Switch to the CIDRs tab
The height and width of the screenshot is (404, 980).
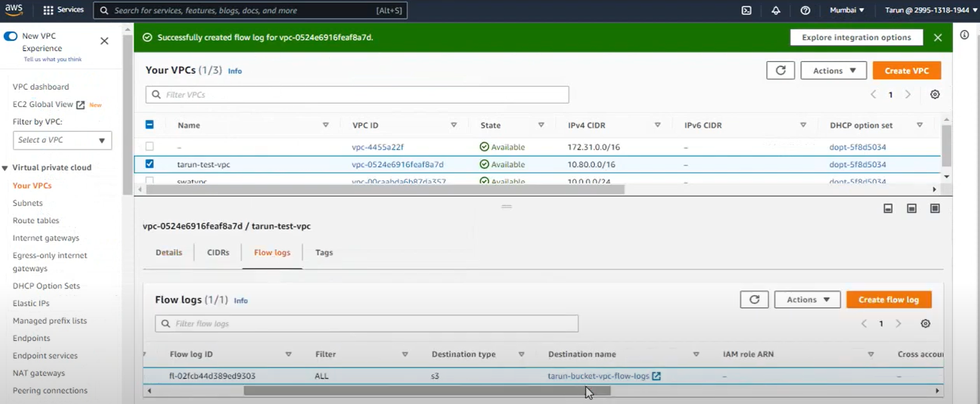tap(218, 253)
